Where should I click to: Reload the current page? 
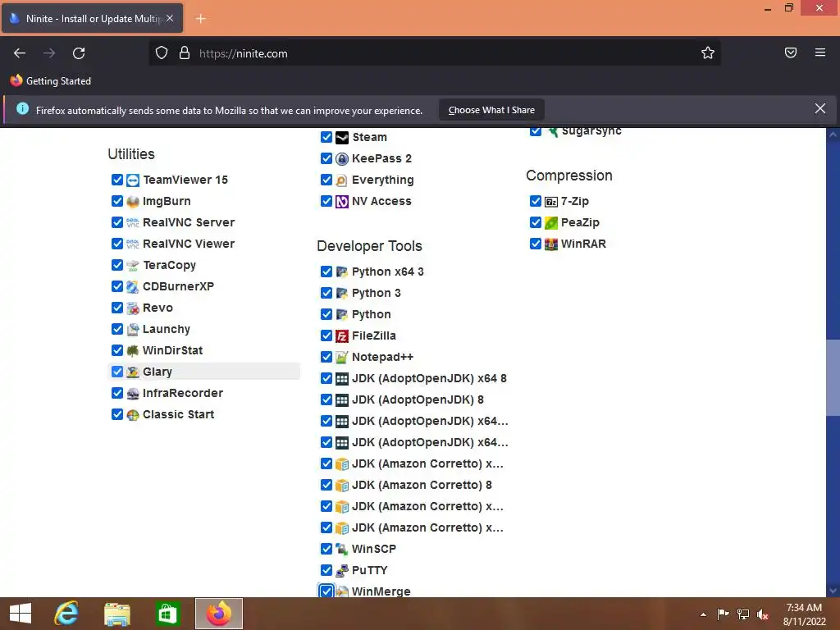click(x=79, y=53)
